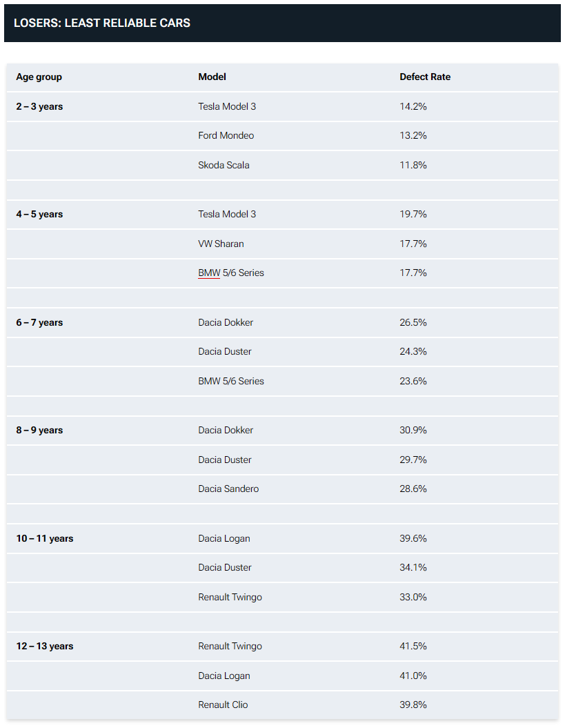The height and width of the screenshot is (728, 565).
Task: Click the '41.5%' defect rate value
Action: (x=413, y=646)
